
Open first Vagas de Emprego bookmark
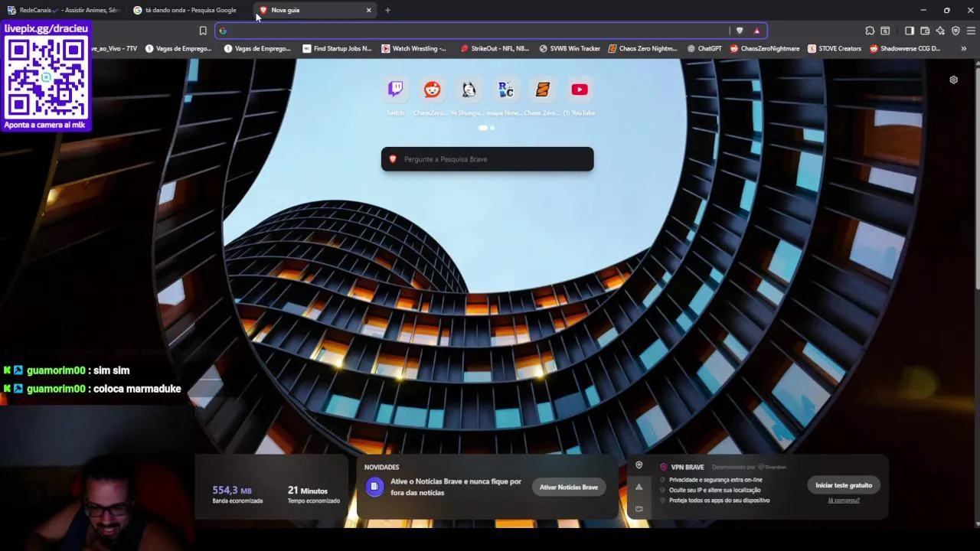click(178, 48)
